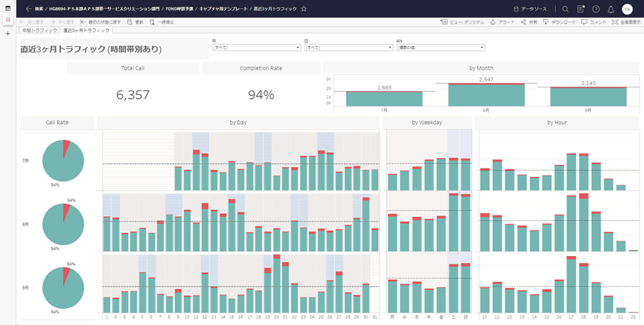Click the 検索 breadcrumb link

[39, 8]
